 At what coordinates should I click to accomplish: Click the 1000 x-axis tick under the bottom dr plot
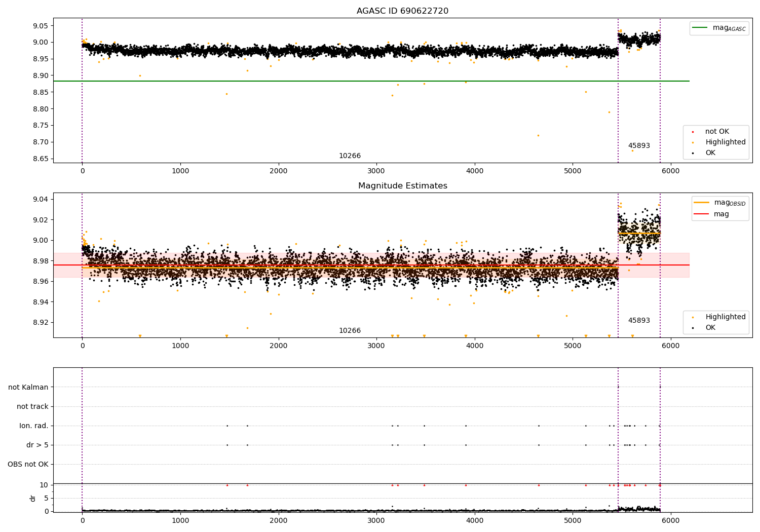[x=180, y=521]
